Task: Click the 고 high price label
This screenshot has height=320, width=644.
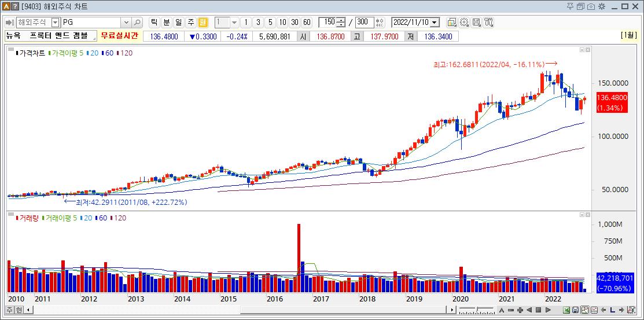Action: tap(357, 36)
